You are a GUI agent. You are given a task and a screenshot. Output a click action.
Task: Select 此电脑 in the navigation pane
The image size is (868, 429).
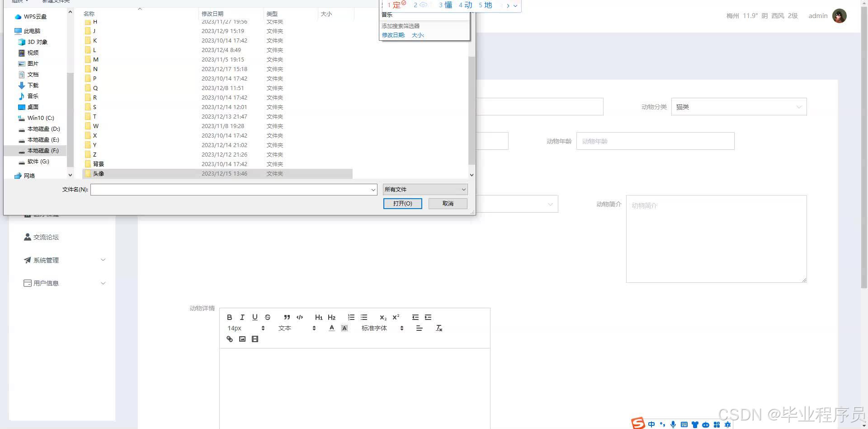(32, 31)
